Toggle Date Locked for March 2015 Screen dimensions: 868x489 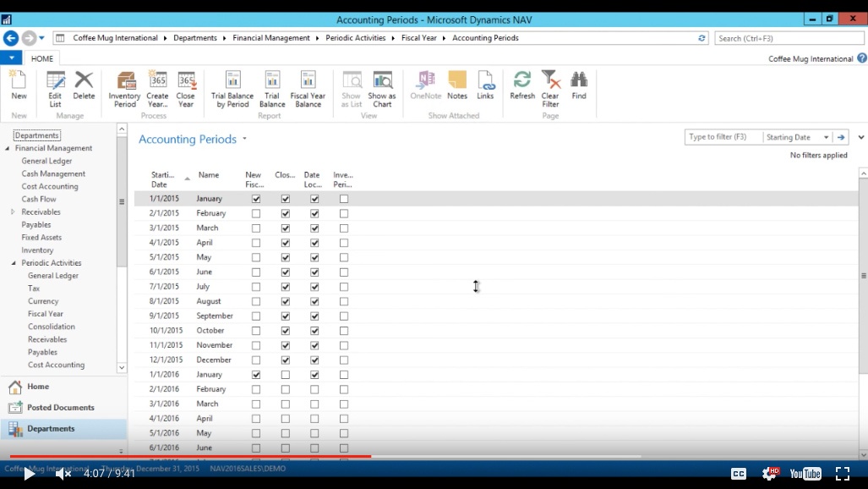[314, 228]
